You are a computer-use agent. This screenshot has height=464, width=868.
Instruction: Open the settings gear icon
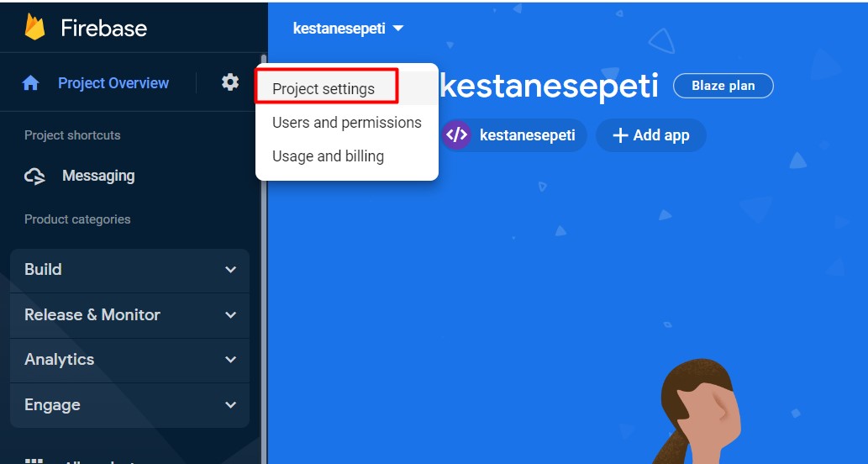point(230,82)
